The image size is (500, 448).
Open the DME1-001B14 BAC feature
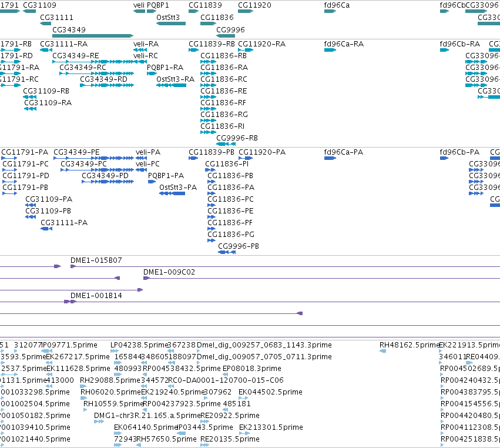click(x=96, y=296)
